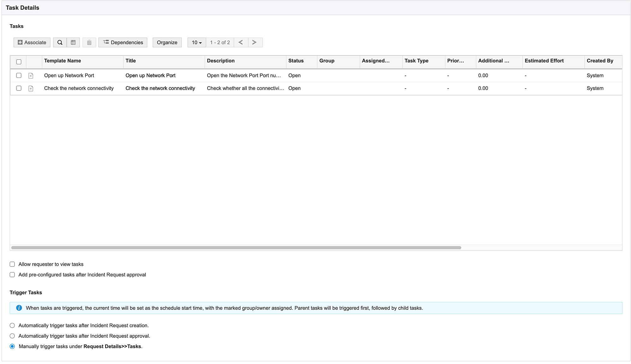Viewport: 631px width, 364px height.
Task: Go to the previous page arrow
Action: coord(241,42)
